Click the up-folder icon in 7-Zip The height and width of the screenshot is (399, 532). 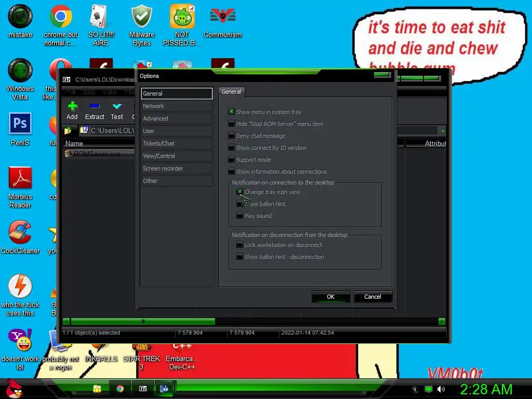coord(68,130)
